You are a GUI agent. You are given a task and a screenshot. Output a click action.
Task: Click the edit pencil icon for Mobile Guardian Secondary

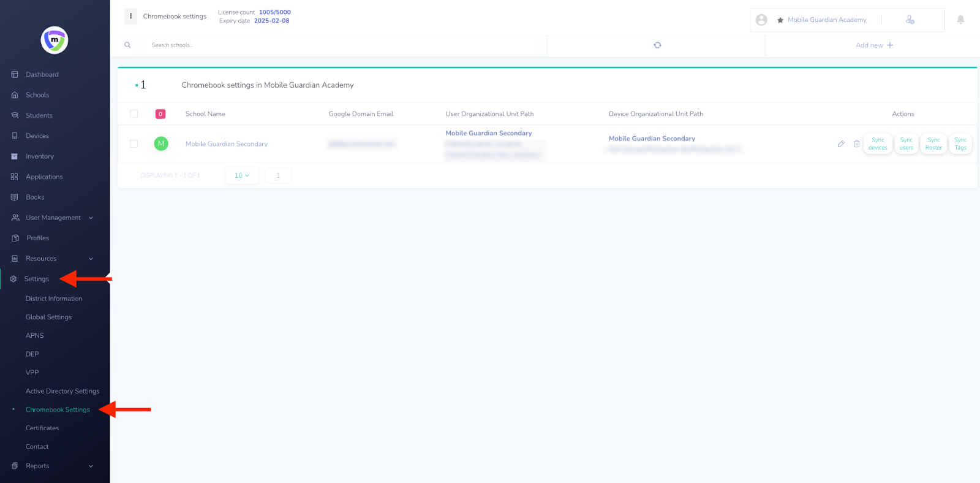click(841, 144)
